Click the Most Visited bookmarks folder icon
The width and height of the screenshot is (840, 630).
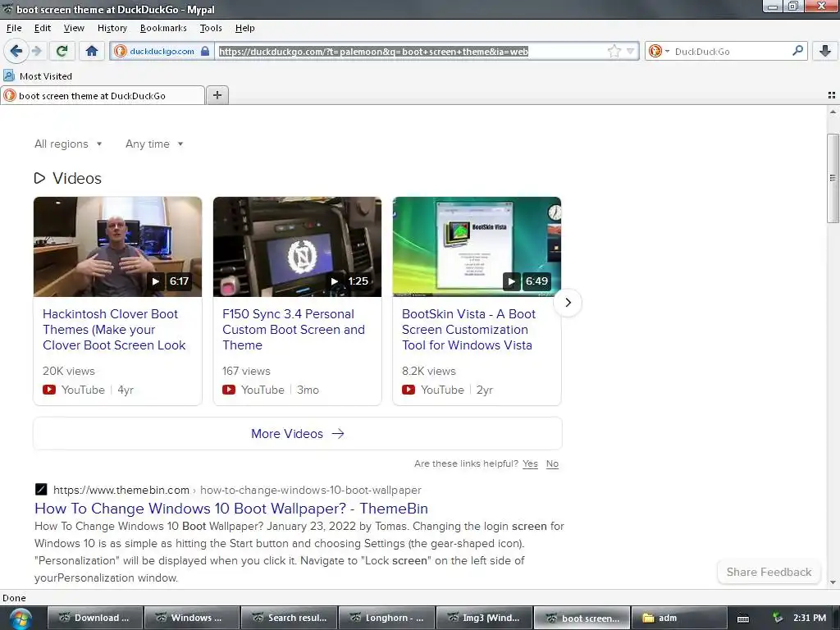click(9, 75)
